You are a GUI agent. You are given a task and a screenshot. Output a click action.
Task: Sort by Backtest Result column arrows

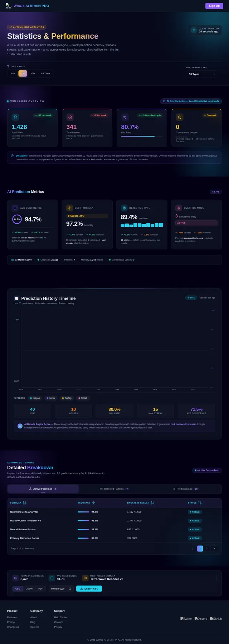pos(152,503)
